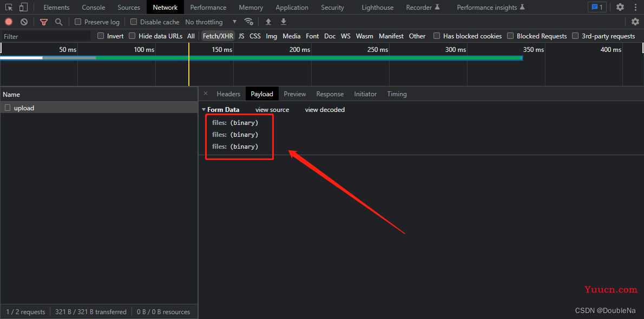
Task: Switch to the Console panel
Action: 93,8
